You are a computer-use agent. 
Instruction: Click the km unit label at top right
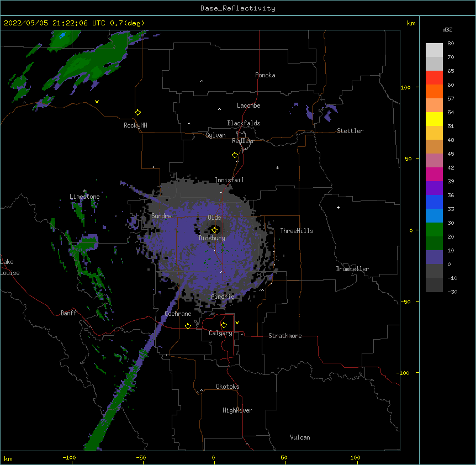(411, 23)
